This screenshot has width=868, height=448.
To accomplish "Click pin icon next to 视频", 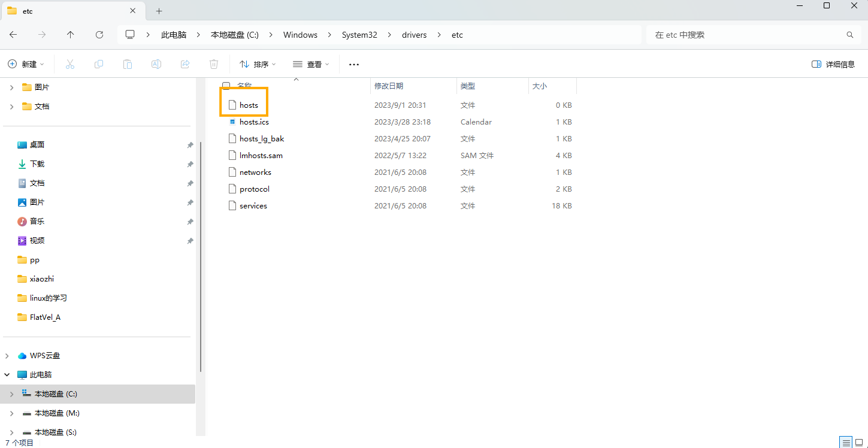I will click(x=190, y=241).
